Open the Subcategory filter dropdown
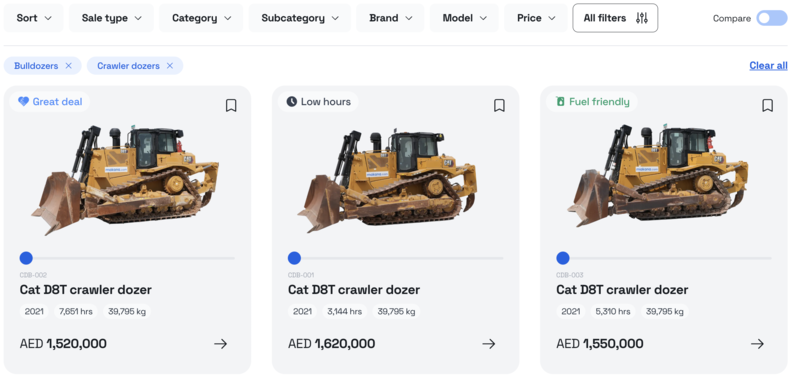The height and width of the screenshot is (377, 792). (300, 18)
